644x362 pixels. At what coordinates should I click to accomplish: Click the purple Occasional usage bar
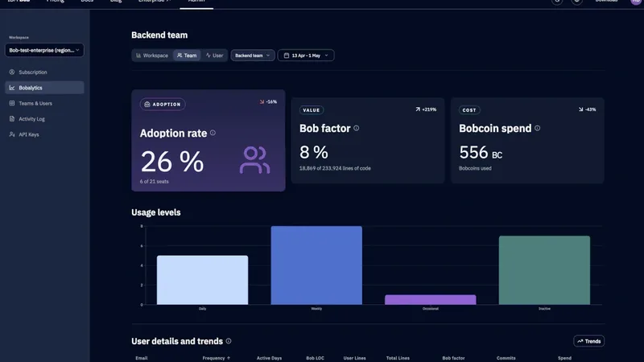[431, 299]
